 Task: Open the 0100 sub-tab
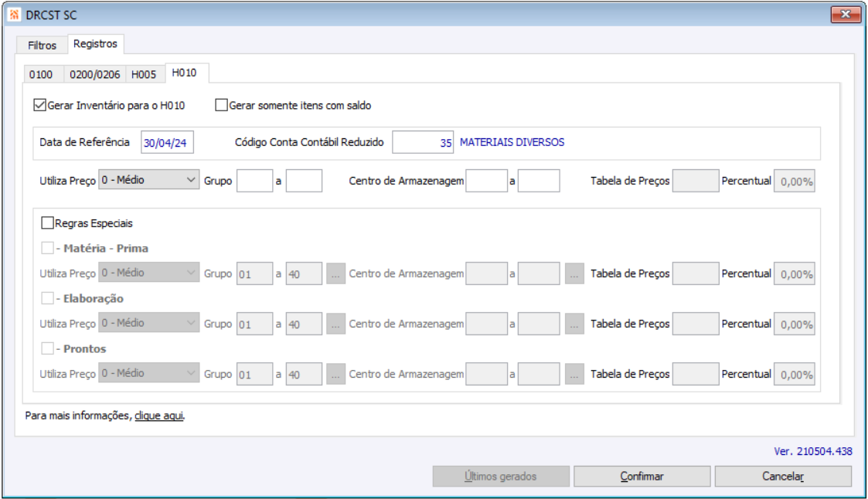pyautogui.click(x=41, y=75)
